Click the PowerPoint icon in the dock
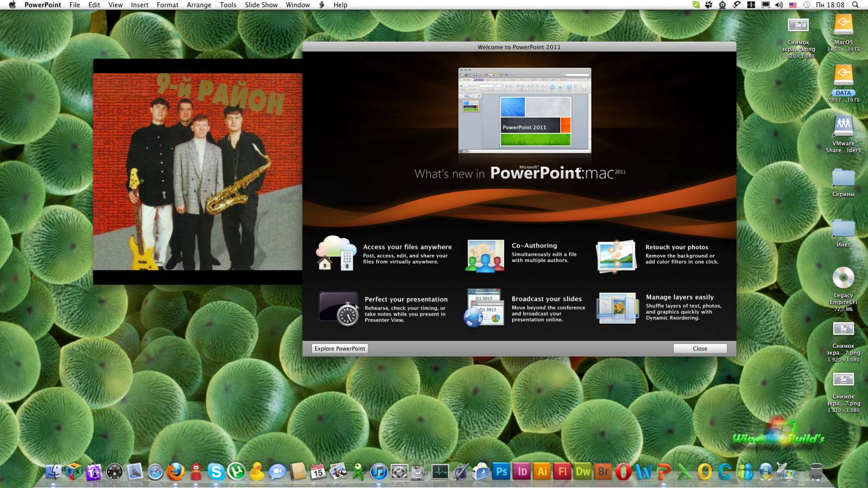 click(664, 472)
